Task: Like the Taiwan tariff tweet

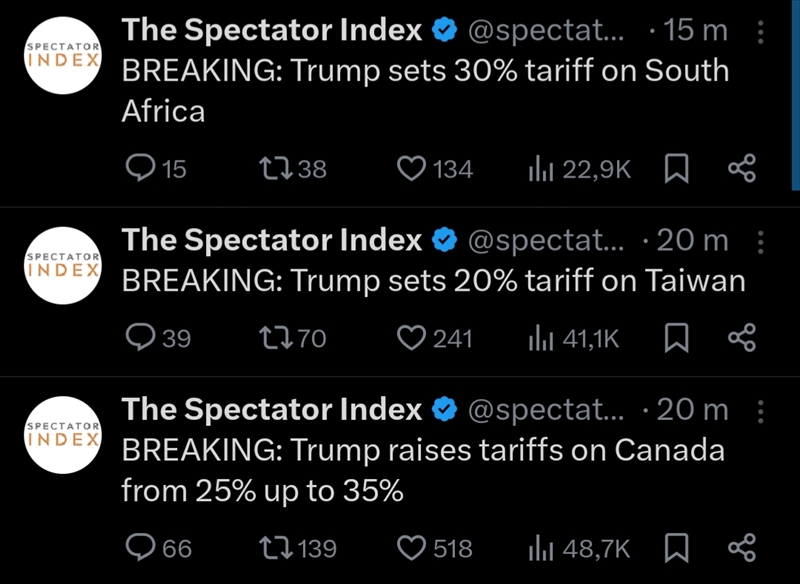Action: (x=412, y=339)
